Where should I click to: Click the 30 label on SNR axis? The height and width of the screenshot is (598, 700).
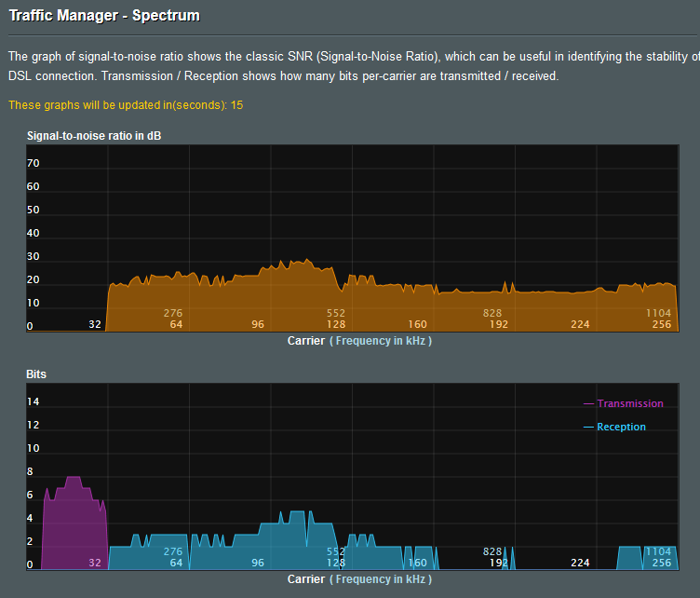(x=33, y=256)
